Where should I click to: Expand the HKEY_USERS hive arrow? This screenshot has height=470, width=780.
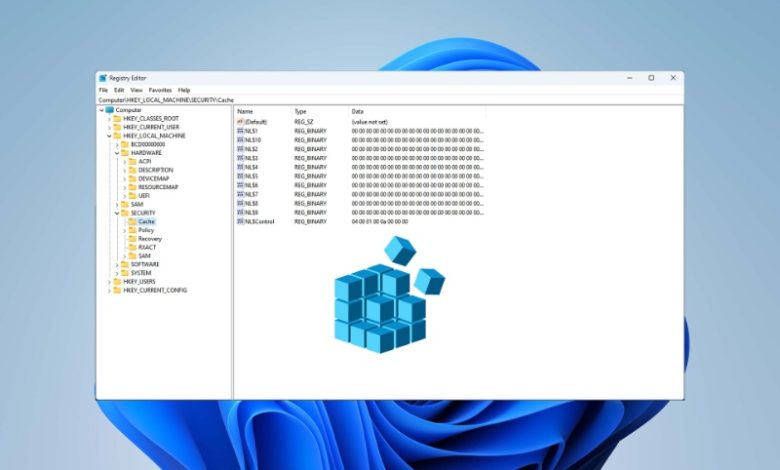pos(109,282)
